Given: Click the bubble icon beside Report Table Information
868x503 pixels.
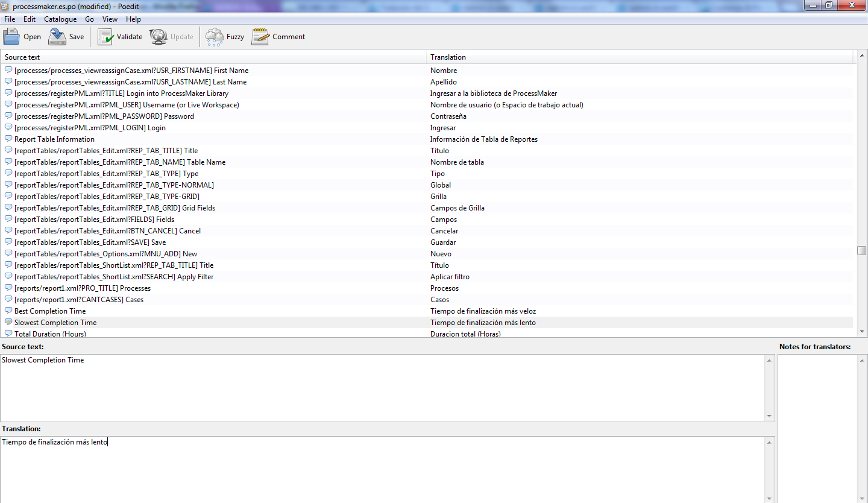Looking at the screenshot, I should coord(8,139).
